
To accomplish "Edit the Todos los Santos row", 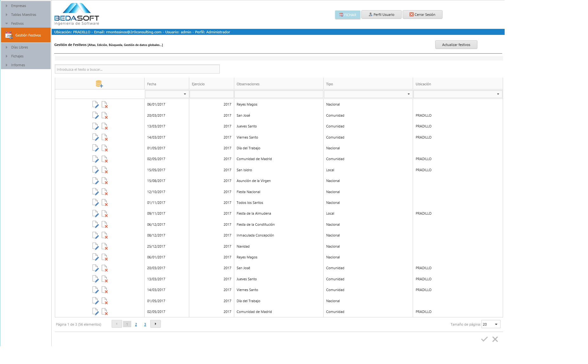I will 95,203.
